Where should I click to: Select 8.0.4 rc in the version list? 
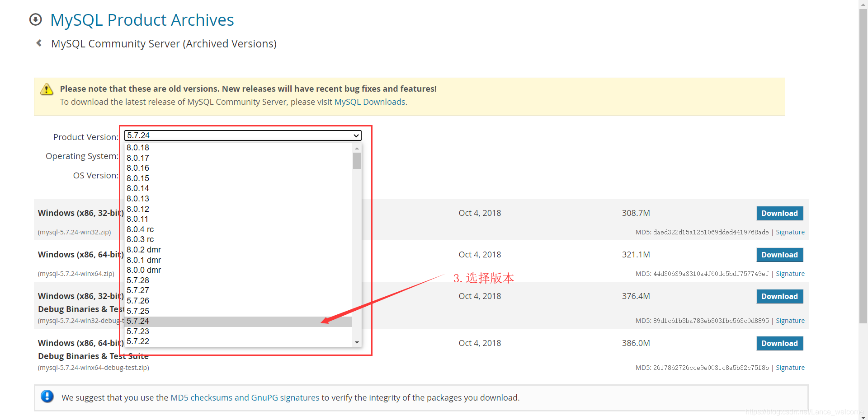[238, 229]
